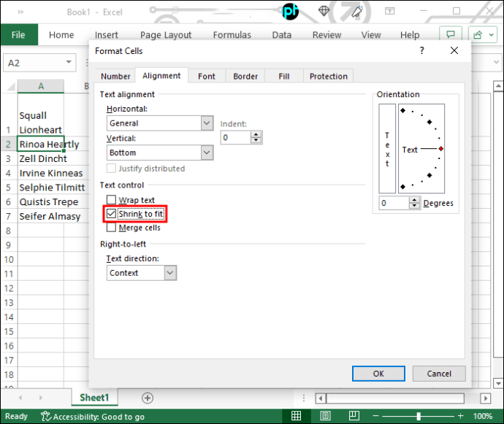Open the Formulas ribbon tab
The image size is (504, 424).
click(x=232, y=35)
